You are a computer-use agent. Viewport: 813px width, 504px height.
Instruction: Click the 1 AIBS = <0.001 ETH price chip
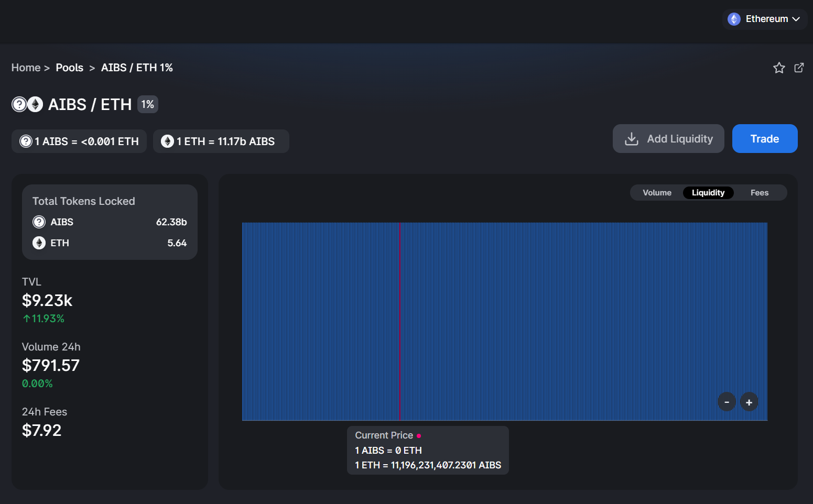79,141
